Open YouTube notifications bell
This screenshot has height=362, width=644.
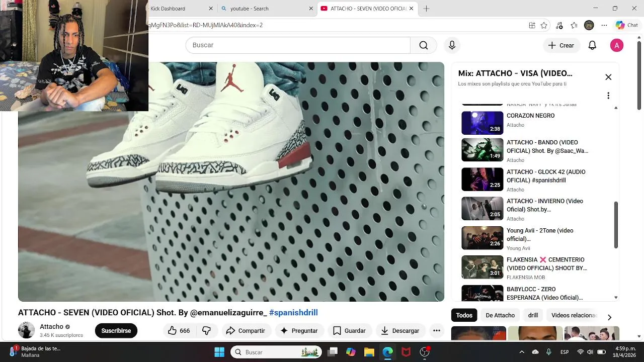coord(592,45)
